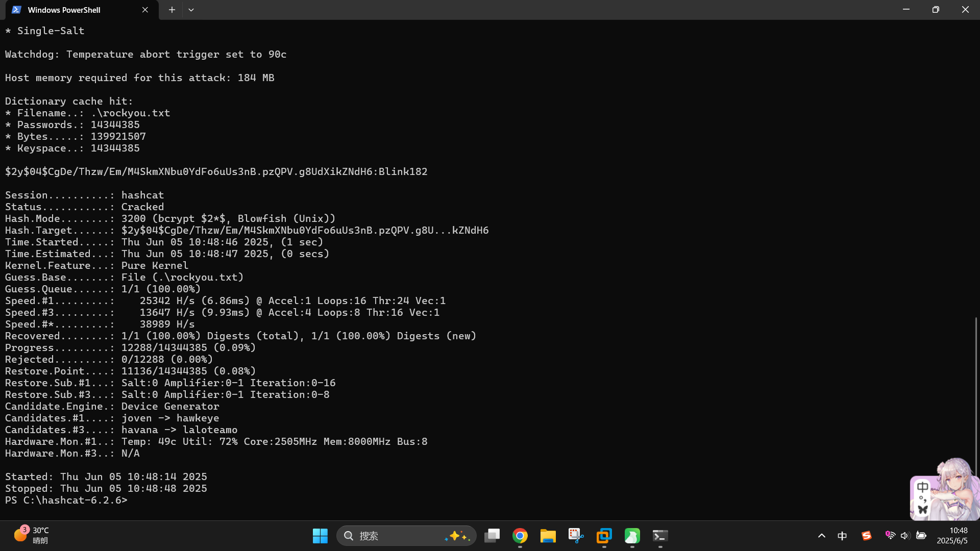Toggle the Chinese input mode indicator

click(x=842, y=536)
